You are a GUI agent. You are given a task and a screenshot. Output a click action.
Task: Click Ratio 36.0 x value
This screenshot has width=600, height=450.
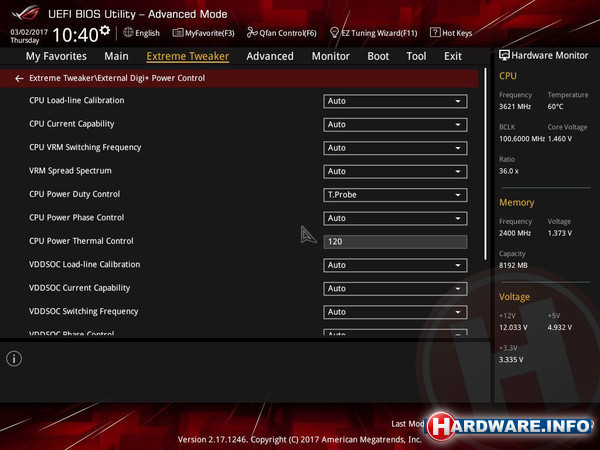[x=509, y=171]
